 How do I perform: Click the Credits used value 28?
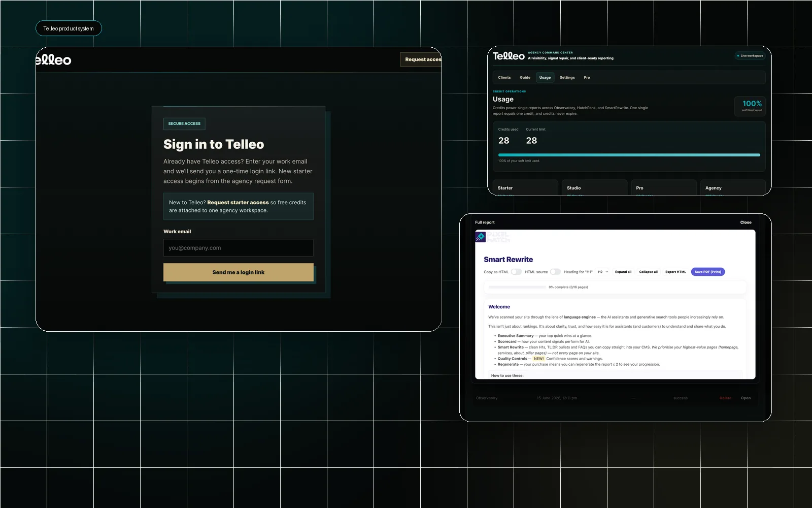point(503,141)
